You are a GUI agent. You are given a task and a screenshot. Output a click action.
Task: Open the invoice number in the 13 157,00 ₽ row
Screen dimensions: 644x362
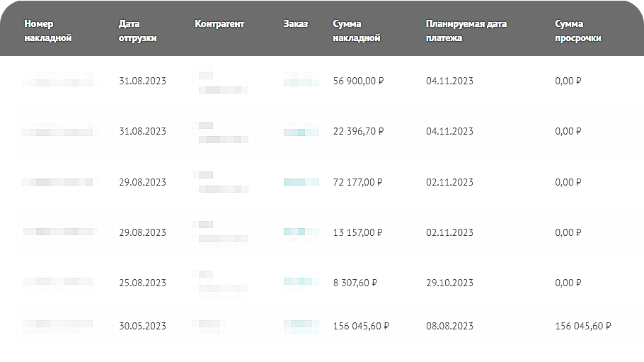point(58,232)
